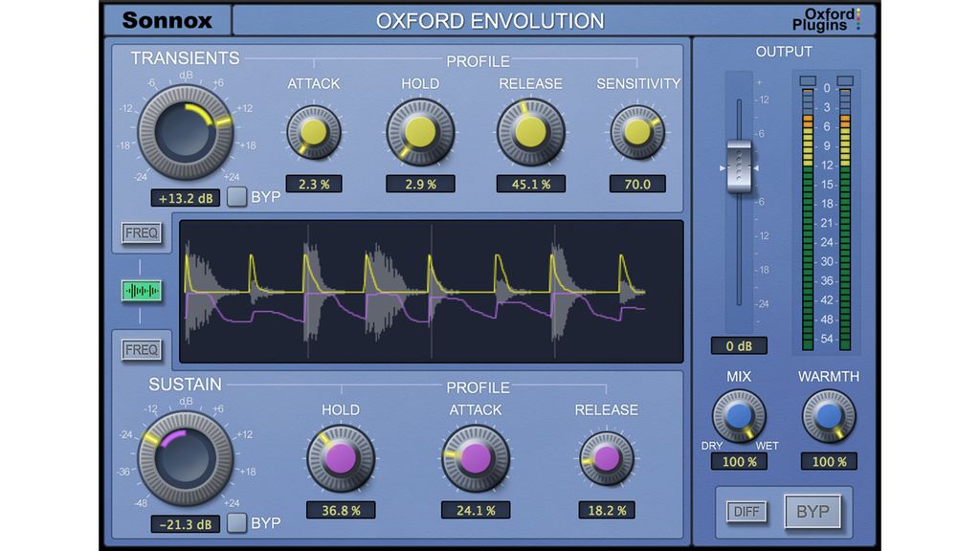
Task: Enable BYP for the Transients section
Action: pyautogui.click(x=238, y=197)
